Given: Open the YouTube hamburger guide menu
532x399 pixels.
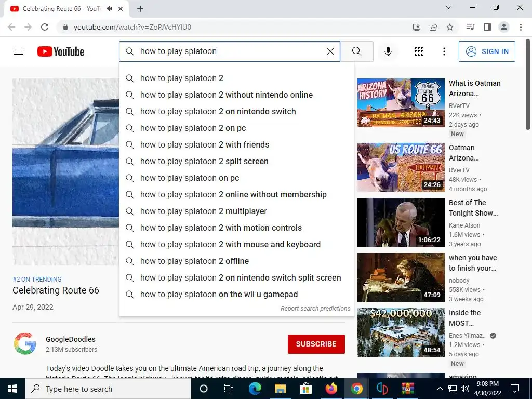Looking at the screenshot, I should pos(19,51).
